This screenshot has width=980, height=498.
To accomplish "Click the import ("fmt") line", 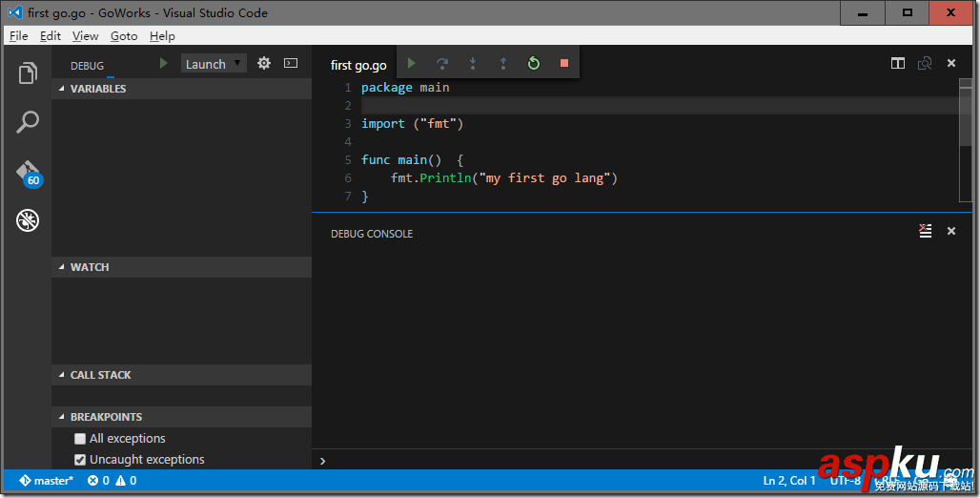I will 412,124.
